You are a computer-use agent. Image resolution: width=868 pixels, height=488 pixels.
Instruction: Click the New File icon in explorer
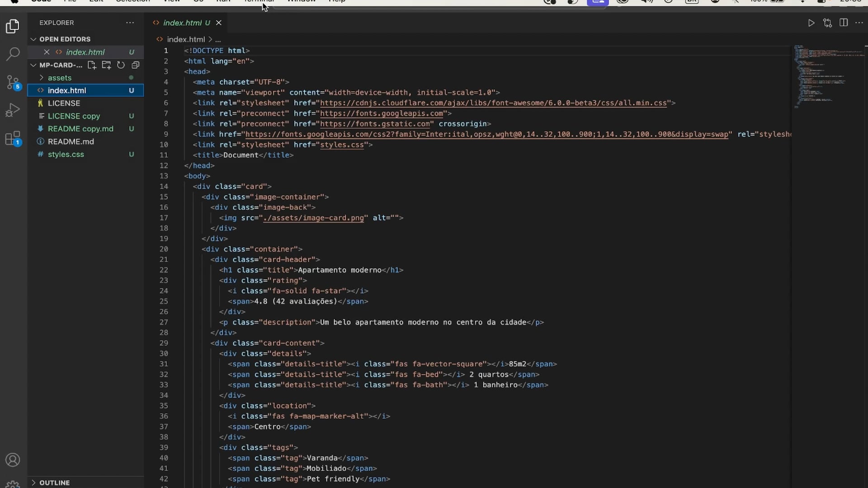click(92, 65)
